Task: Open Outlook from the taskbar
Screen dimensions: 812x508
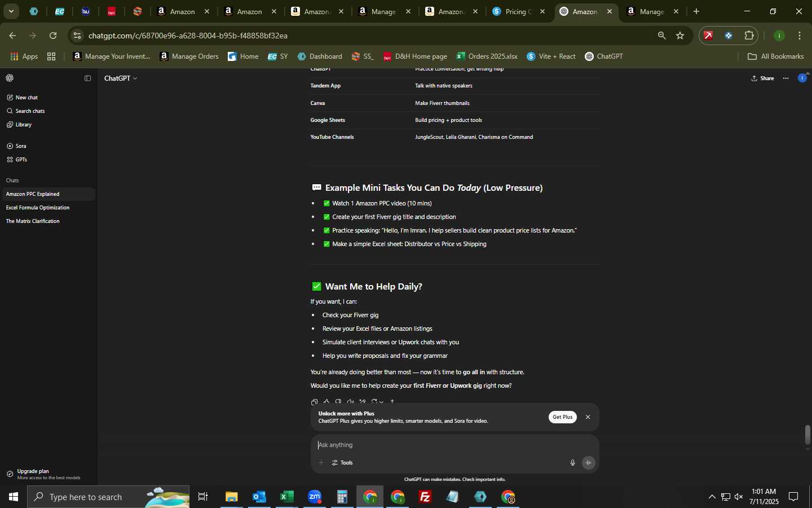Action: pos(259,497)
